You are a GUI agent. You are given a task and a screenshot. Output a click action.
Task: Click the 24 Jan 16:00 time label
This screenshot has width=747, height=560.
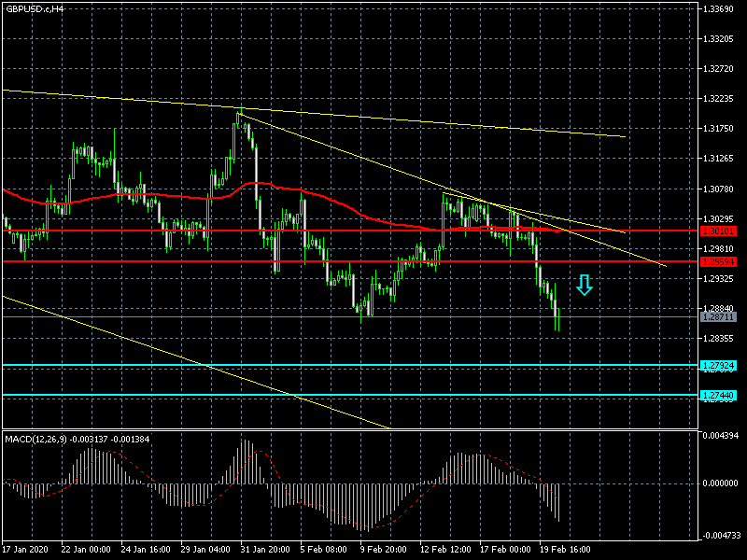click(x=146, y=549)
